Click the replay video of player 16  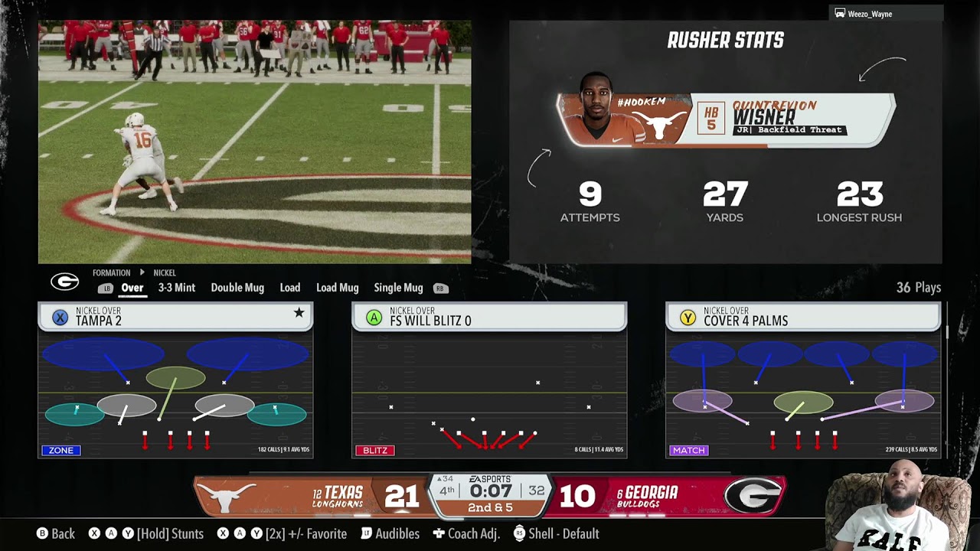click(254, 142)
